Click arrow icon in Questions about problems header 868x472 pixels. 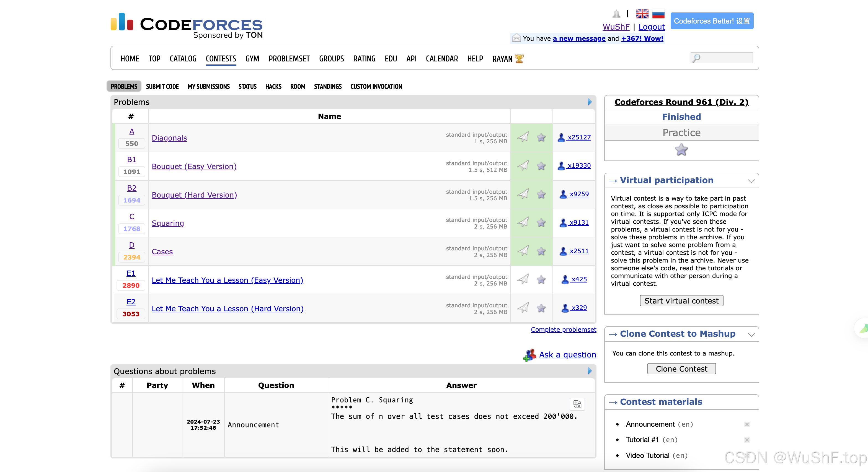point(590,371)
